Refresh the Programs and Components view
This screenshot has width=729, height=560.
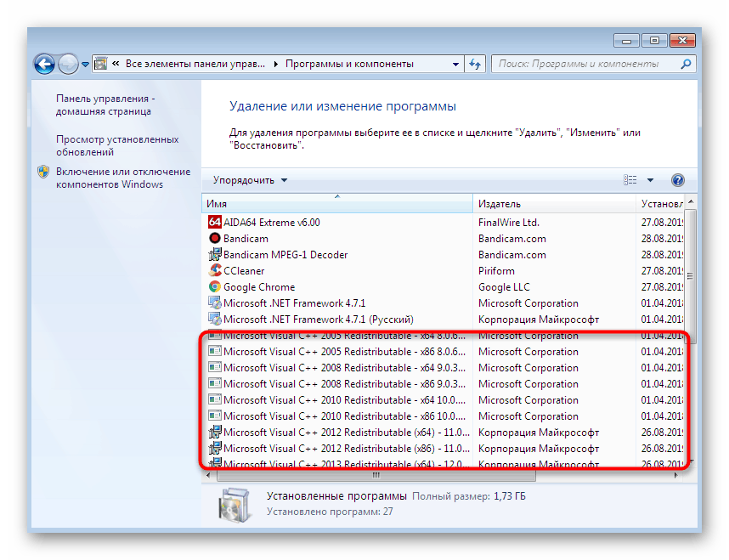point(475,65)
